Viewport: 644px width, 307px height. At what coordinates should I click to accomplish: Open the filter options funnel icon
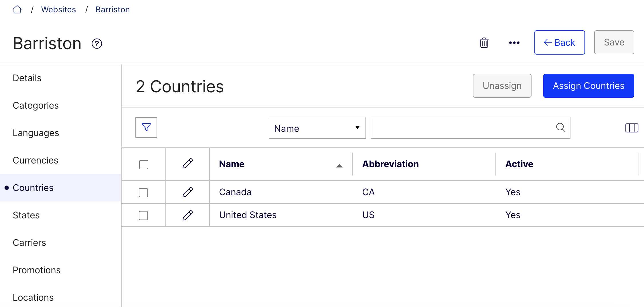click(x=146, y=127)
